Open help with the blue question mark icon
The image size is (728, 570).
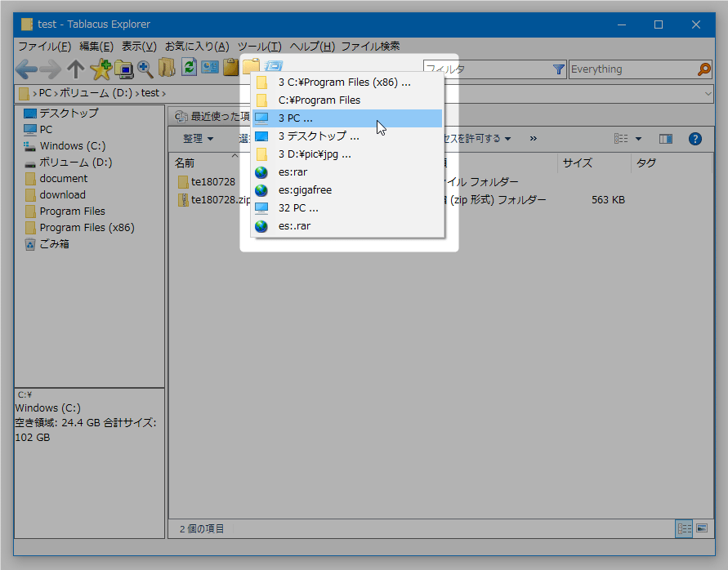[x=695, y=139]
